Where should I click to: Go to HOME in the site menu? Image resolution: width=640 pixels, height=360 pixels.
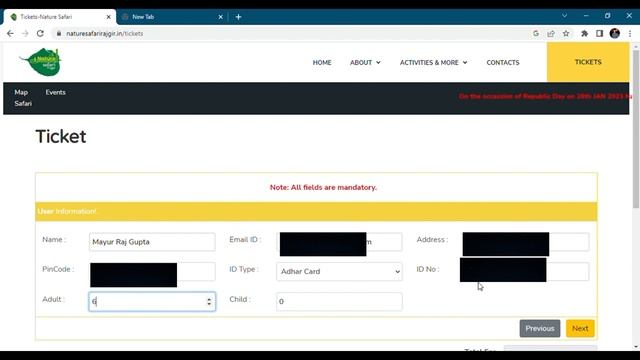click(x=322, y=62)
